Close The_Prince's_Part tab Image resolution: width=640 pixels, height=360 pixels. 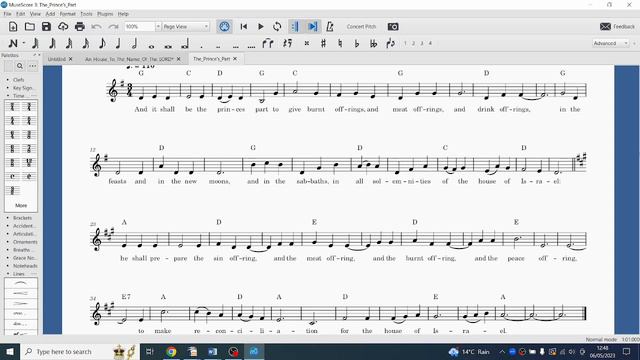(x=235, y=59)
